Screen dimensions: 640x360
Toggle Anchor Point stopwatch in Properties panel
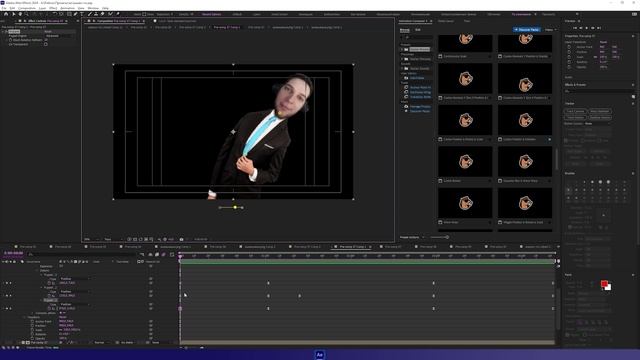569,47
